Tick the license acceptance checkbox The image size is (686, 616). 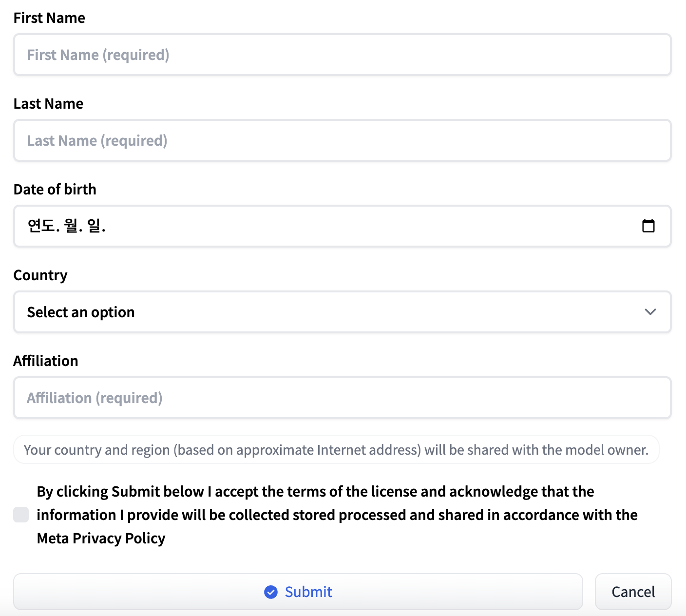(21, 515)
